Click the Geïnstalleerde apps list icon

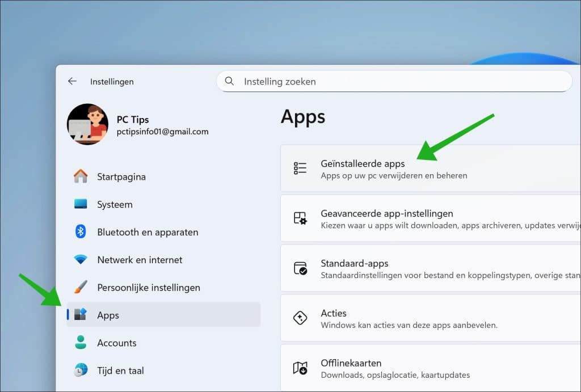pos(300,168)
